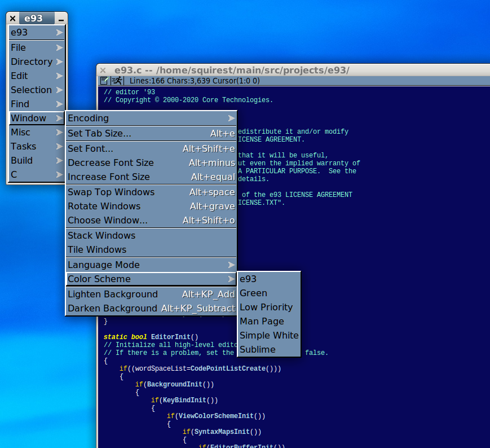Open Choose Window... dialog

[151, 220]
